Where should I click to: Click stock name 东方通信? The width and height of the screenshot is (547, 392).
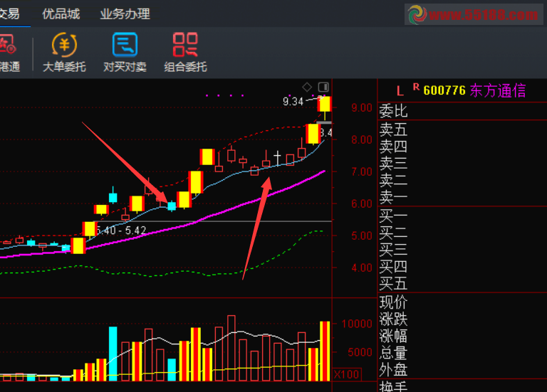click(498, 90)
